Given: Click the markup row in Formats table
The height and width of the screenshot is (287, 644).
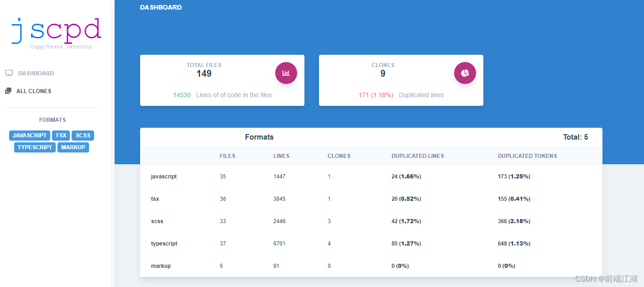Looking at the screenshot, I should tap(371, 266).
